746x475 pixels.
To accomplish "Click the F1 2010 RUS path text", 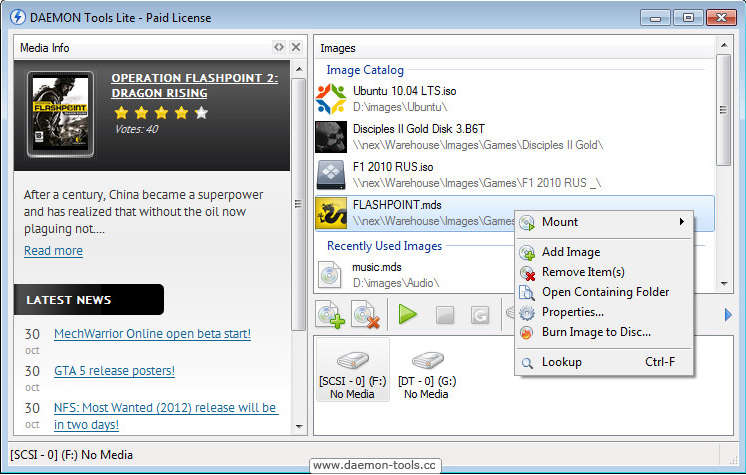I will [477, 183].
